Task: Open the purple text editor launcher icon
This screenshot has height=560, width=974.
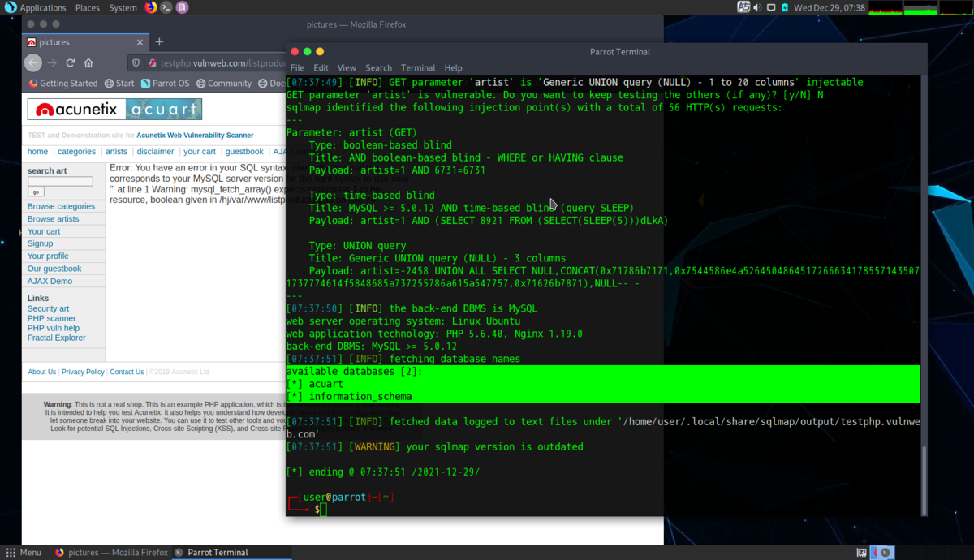Action: click(x=182, y=7)
